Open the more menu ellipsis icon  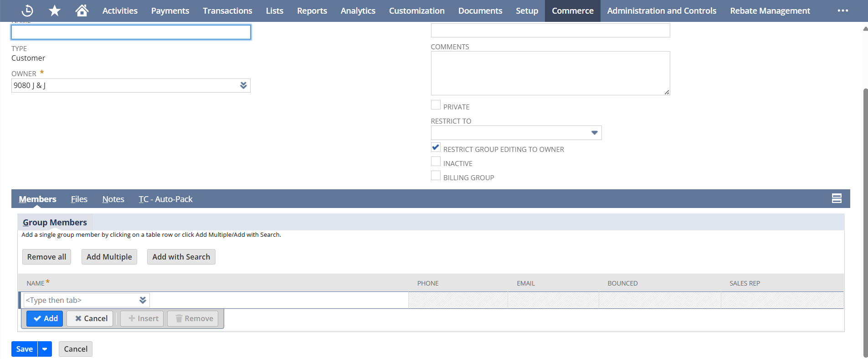(x=842, y=10)
